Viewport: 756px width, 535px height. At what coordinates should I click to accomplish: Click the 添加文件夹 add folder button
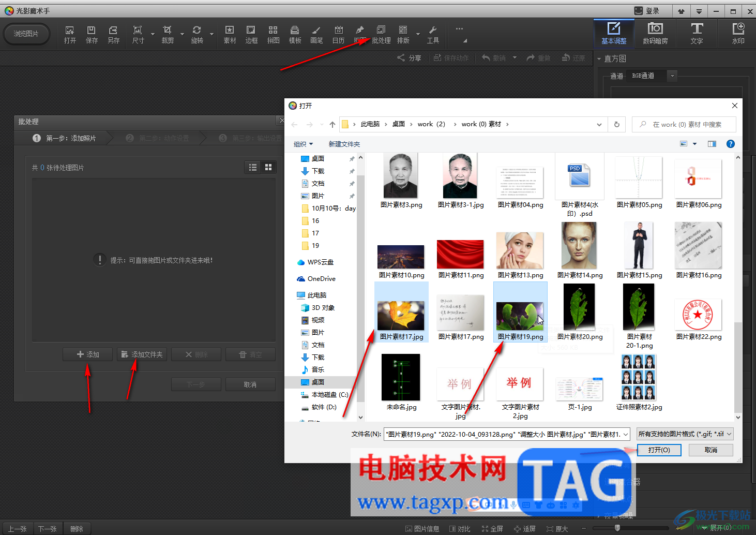[x=142, y=354]
